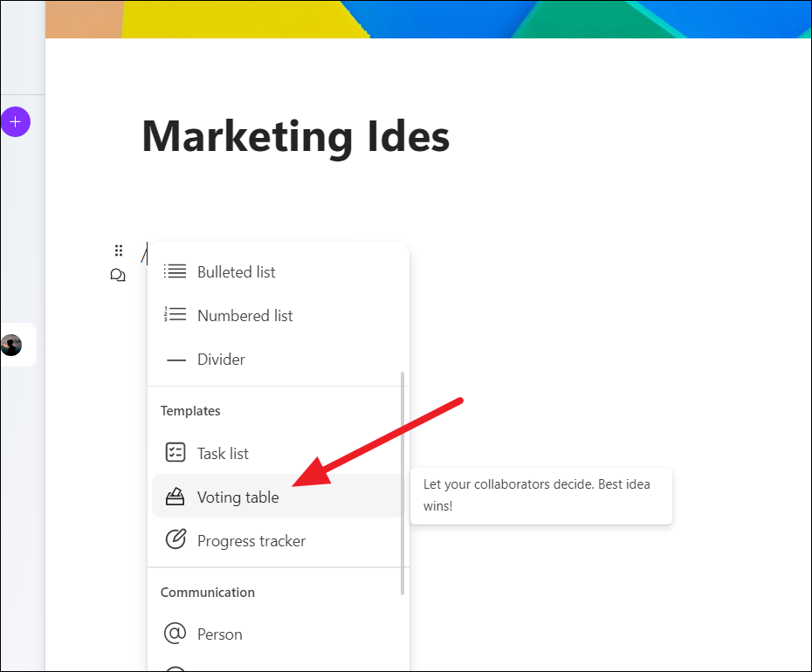Insert the Voting table template

pos(277,496)
